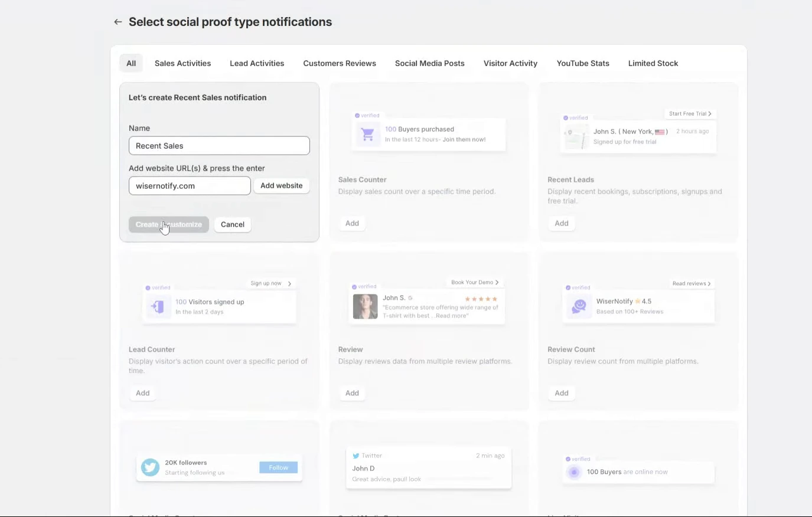812x517 pixels.
Task: Click Read reviews link in Review Count preview
Action: pyautogui.click(x=692, y=283)
